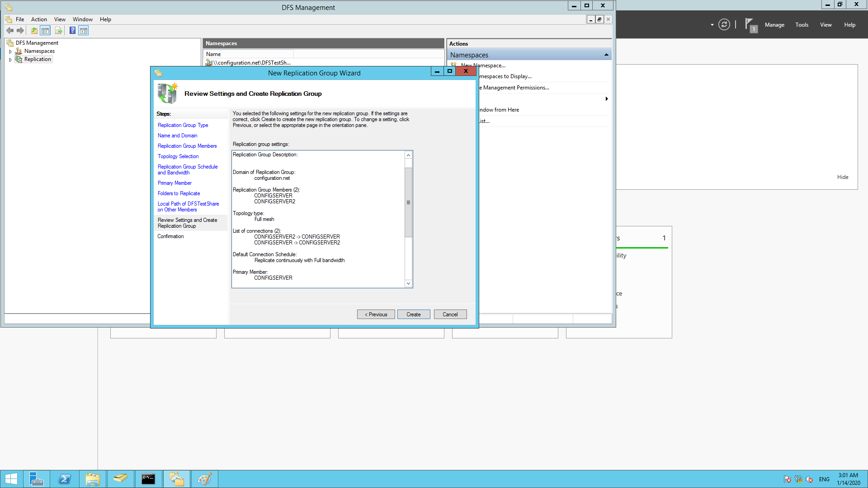Click the muted volume icon in system tray
The height and width of the screenshot is (488, 868).
point(809,479)
